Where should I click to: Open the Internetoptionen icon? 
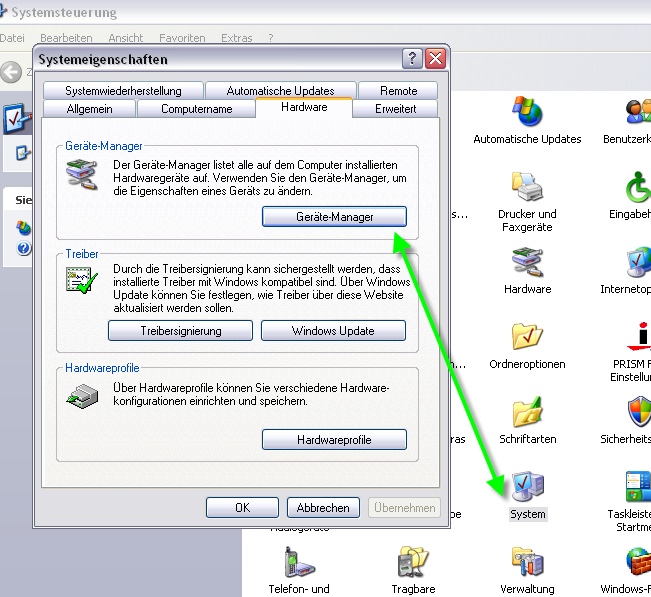(639, 262)
